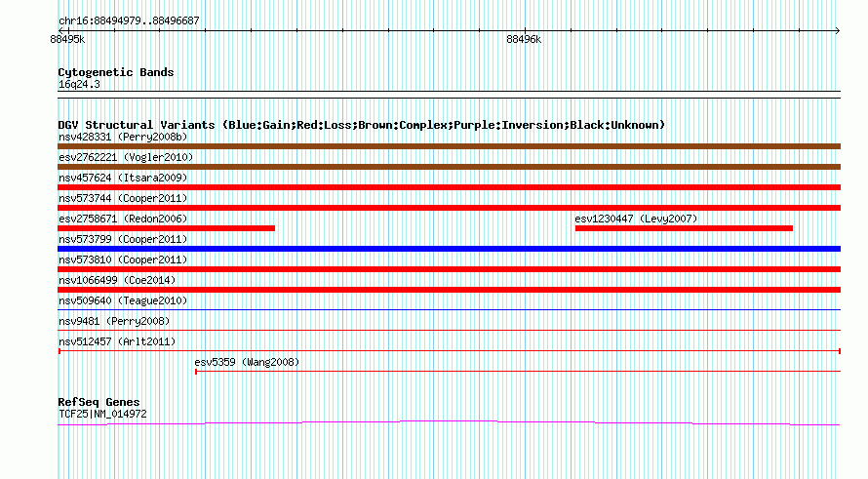
Task: Open variant nsv512457 (Arlt2011) label
Action: 117,341
